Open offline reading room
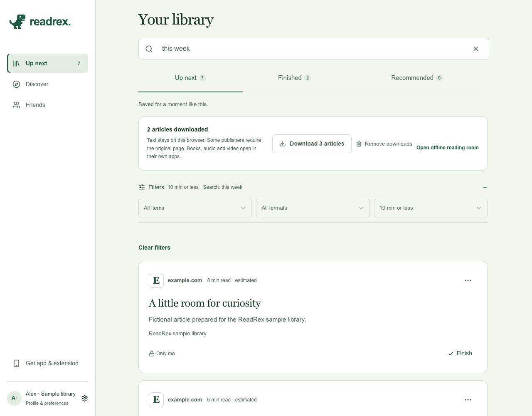 [448, 148]
